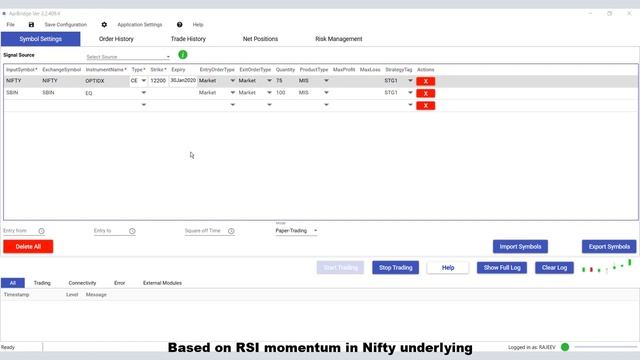Image resolution: width=640 pixels, height=360 pixels.
Task: Open the Application Settings menu item
Action: 140,24
